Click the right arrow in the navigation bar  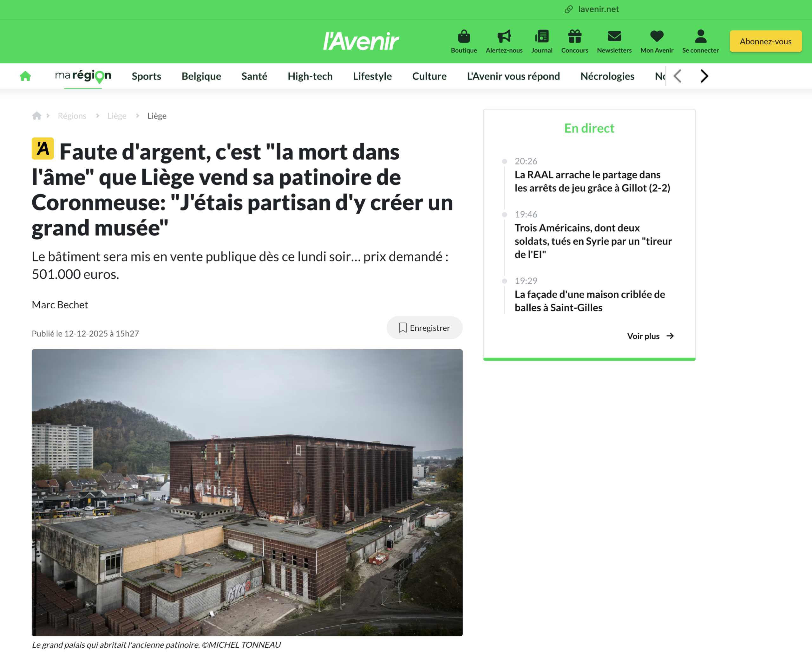[704, 76]
